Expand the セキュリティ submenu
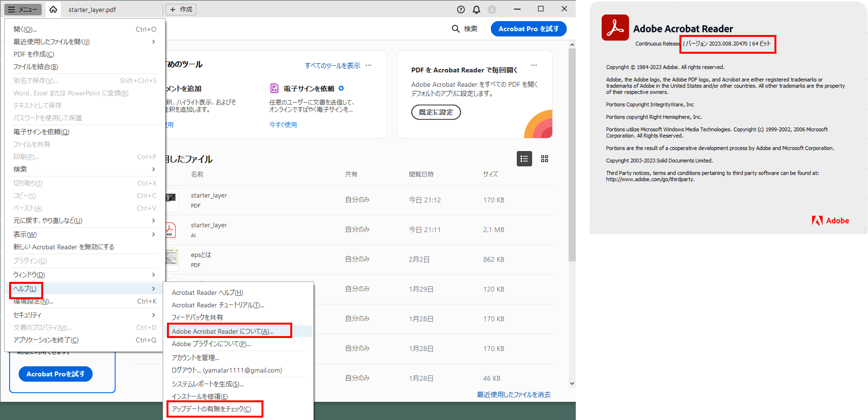Image resolution: width=868 pixels, height=420 pixels. coord(85,315)
